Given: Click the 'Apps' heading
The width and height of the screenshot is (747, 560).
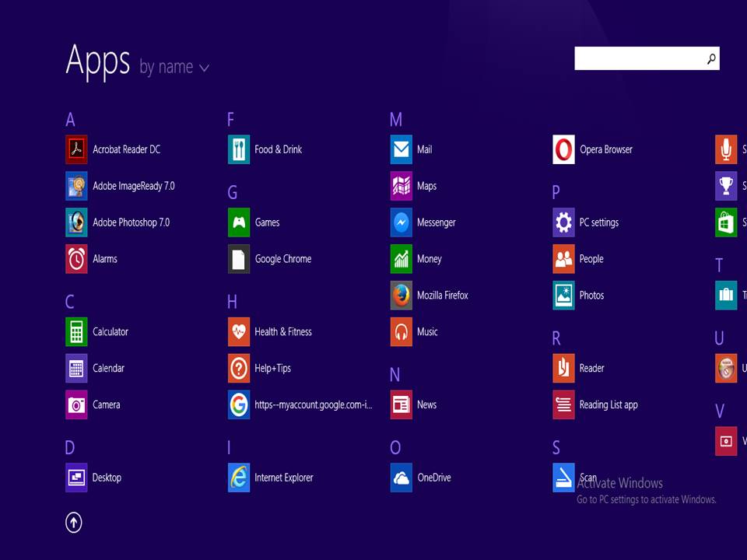Looking at the screenshot, I should [x=98, y=61].
